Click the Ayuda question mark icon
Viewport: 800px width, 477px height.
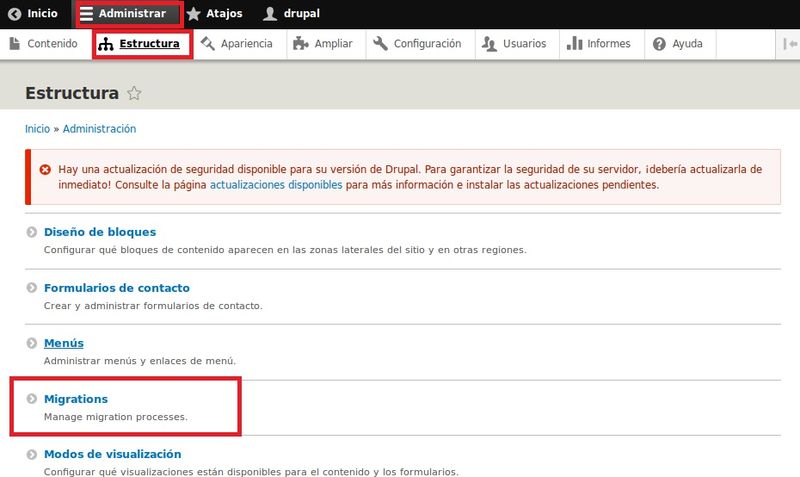[659, 44]
